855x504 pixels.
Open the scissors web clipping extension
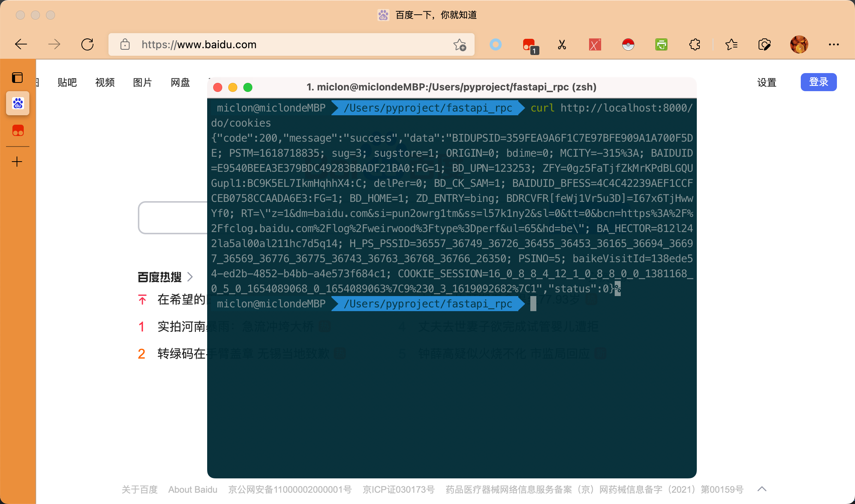tap(562, 44)
